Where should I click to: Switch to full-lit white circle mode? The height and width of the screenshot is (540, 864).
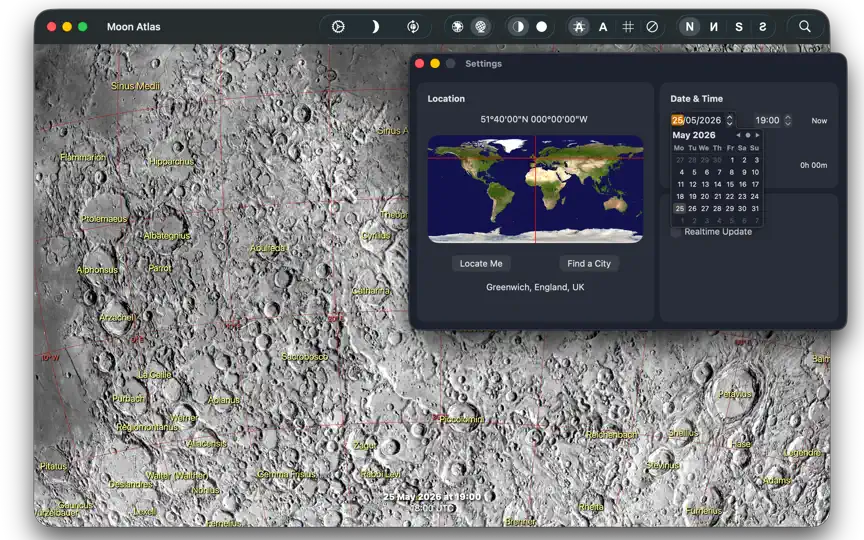pyautogui.click(x=542, y=26)
